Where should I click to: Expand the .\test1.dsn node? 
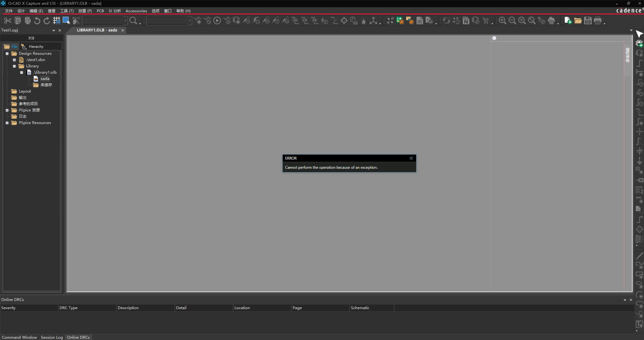tap(14, 60)
